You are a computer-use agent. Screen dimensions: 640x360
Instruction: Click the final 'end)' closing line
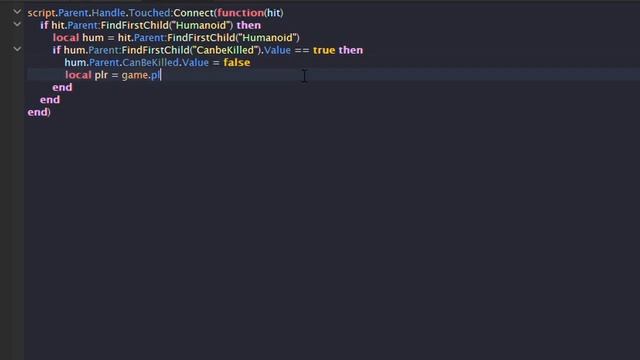[39, 112]
